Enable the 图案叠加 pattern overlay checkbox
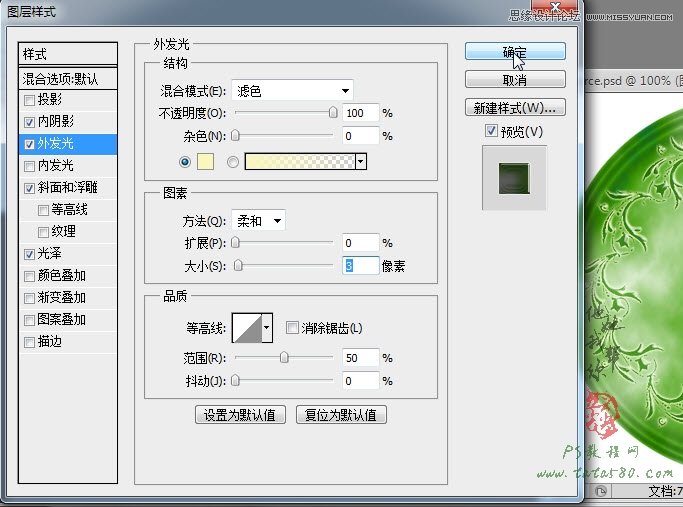Image resolution: width=683 pixels, height=507 pixels. [29, 320]
